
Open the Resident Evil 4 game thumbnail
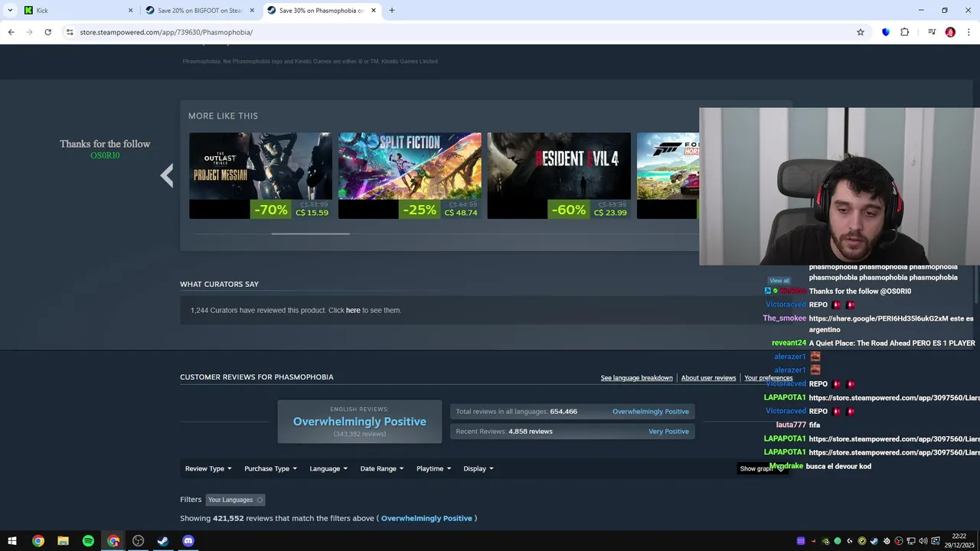pyautogui.click(x=559, y=176)
